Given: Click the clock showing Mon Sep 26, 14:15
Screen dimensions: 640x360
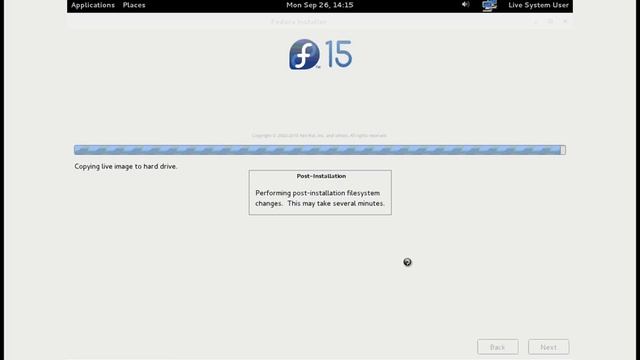Looking at the screenshot, I should (x=320, y=5).
